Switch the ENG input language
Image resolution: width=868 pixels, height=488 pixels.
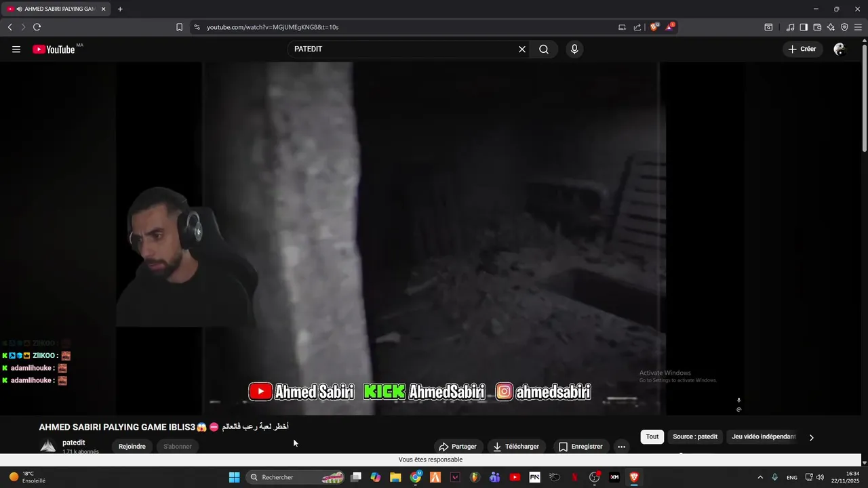coord(791,477)
